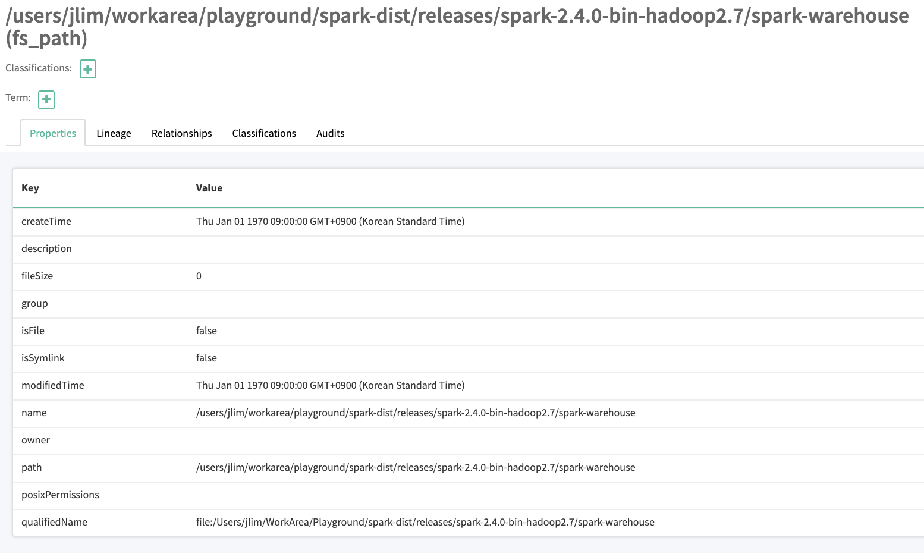Click the isSymlink false value
This screenshot has width=924, height=560.
tap(206, 358)
